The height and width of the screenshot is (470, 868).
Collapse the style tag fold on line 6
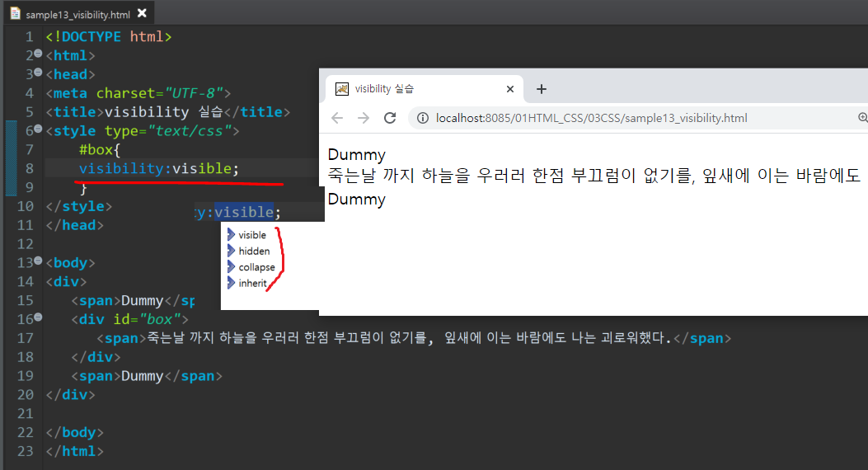point(38,129)
